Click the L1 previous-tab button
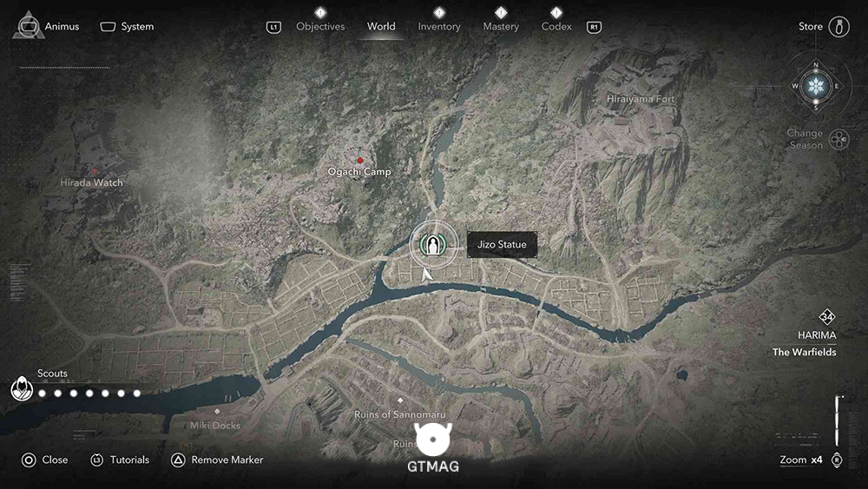 point(273,27)
